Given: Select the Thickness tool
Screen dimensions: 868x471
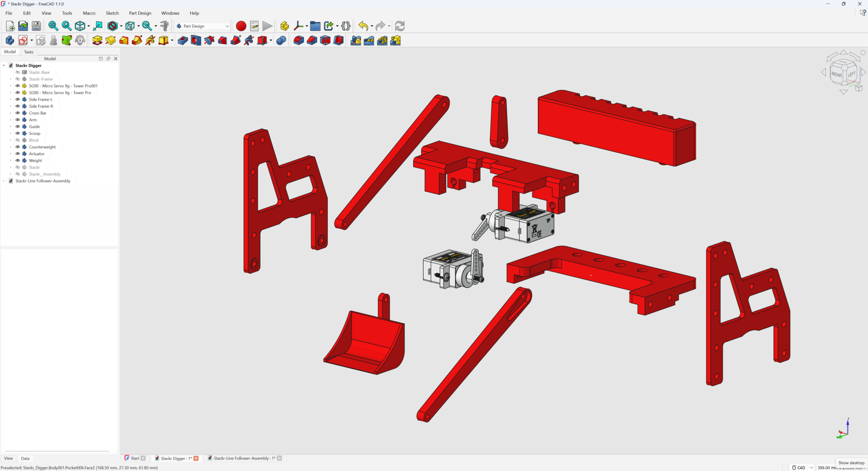Looking at the screenshot, I should (338, 41).
